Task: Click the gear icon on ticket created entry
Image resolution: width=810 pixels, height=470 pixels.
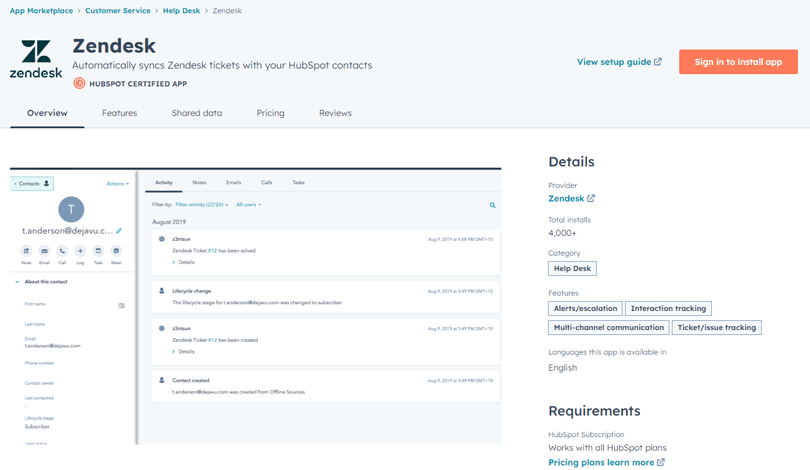Action: [162, 328]
